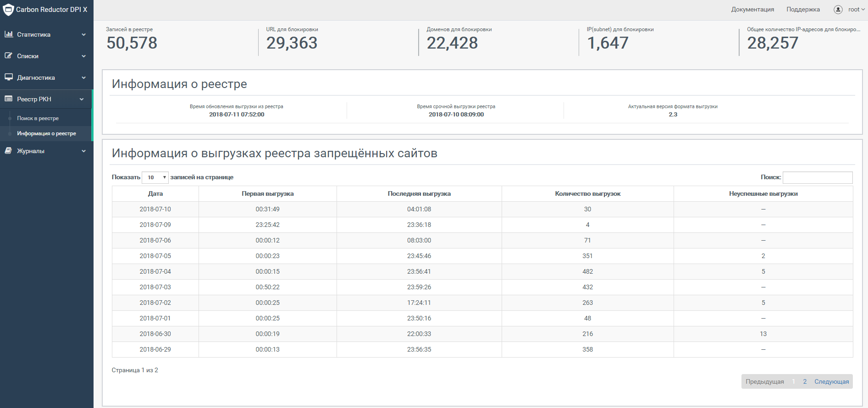Viewport: 868px width, 408px height.
Task: Go to page 2 of the table
Action: point(805,381)
